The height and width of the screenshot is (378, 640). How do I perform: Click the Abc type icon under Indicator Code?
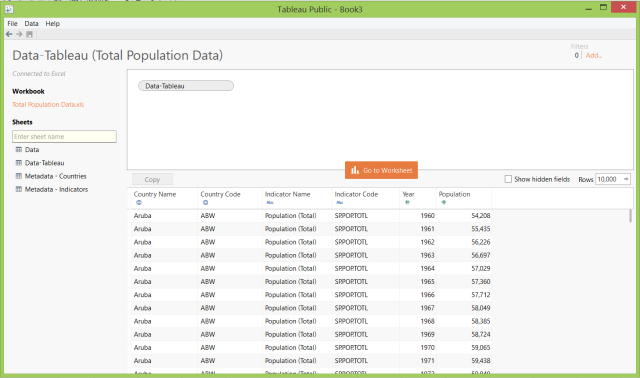340,202
